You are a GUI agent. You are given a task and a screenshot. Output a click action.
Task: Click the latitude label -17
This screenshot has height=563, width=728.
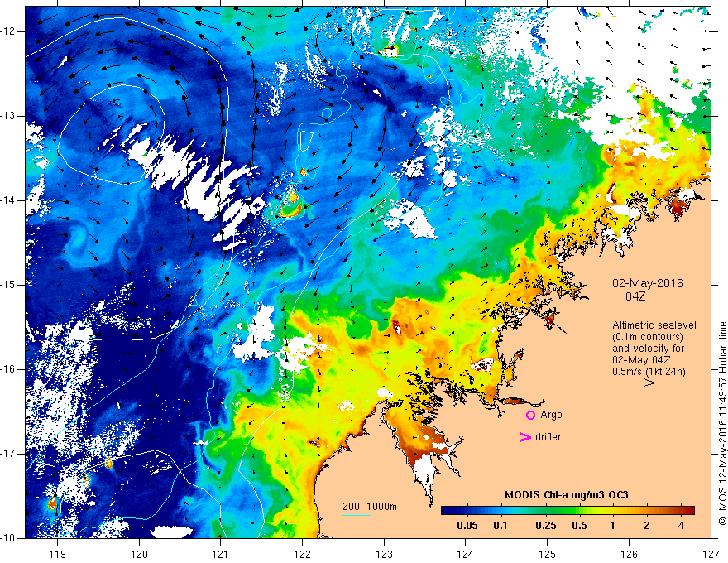8,454
